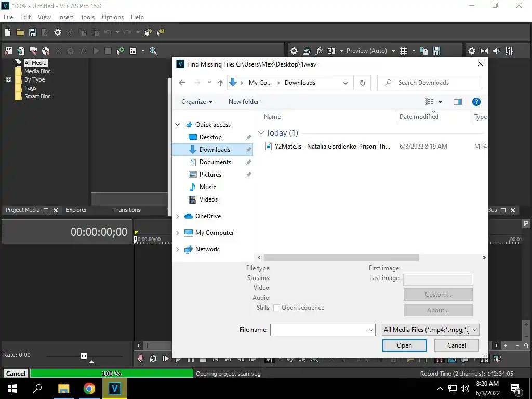
Task: Click Remove Unused Media icon in Project Media
Action: [x=8, y=51]
